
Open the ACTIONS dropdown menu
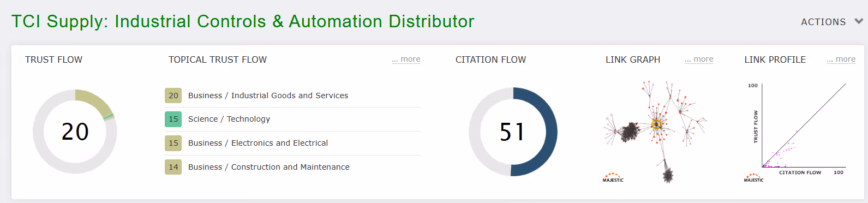[831, 22]
